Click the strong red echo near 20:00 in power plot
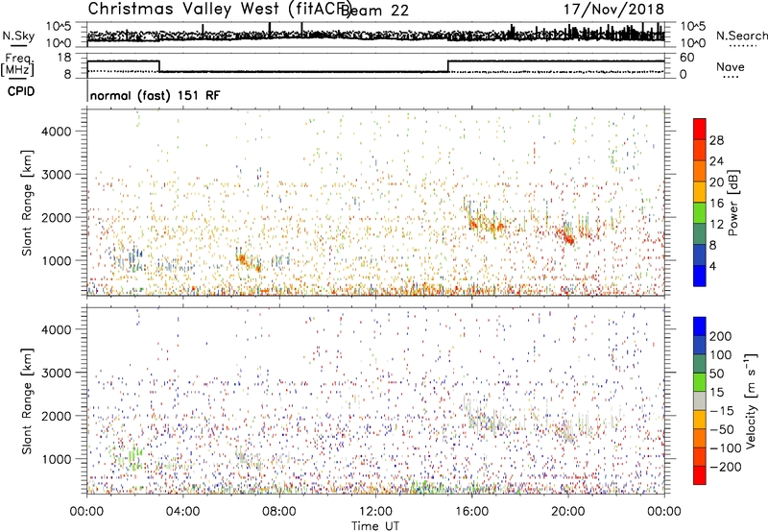The height and width of the screenshot is (532, 768). click(568, 238)
